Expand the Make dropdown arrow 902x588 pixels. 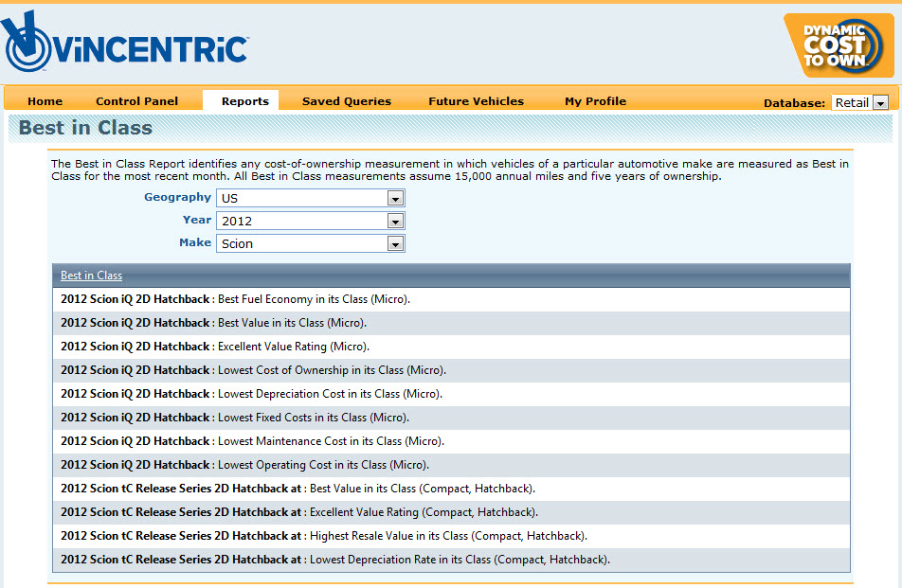[394, 243]
